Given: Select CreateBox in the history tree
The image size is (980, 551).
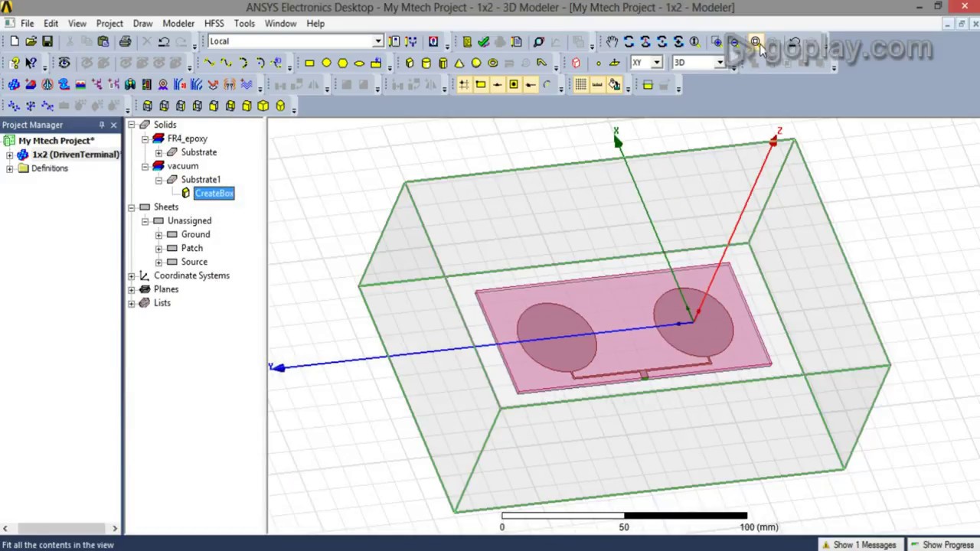Looking at the screenshot, I should coord(214,194).
